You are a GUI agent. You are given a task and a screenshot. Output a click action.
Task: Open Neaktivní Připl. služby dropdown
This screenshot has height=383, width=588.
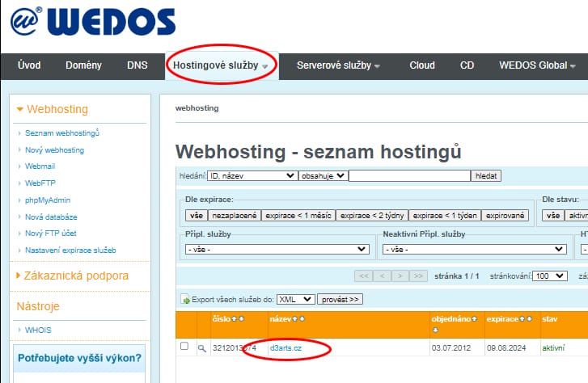pyautogui.click(x=474, y=249)
